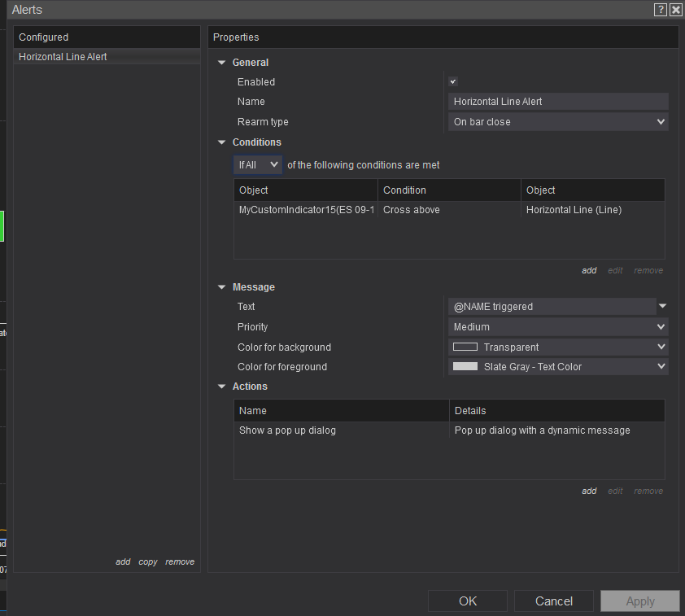Click add link under Conditions table

click(589, 271)
